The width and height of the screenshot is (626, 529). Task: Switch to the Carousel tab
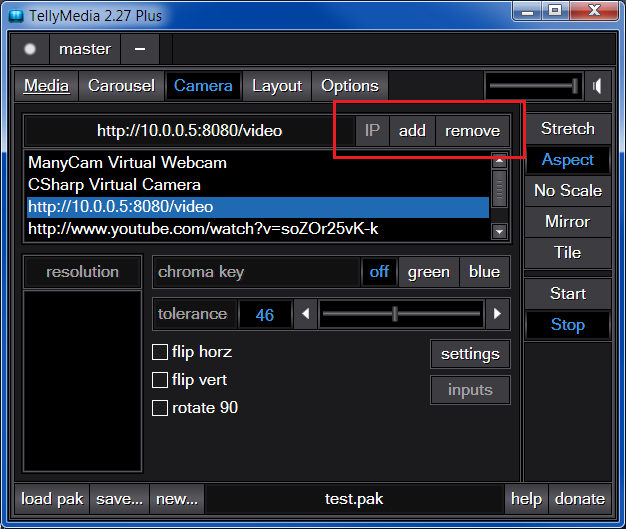tap(121, 86)
